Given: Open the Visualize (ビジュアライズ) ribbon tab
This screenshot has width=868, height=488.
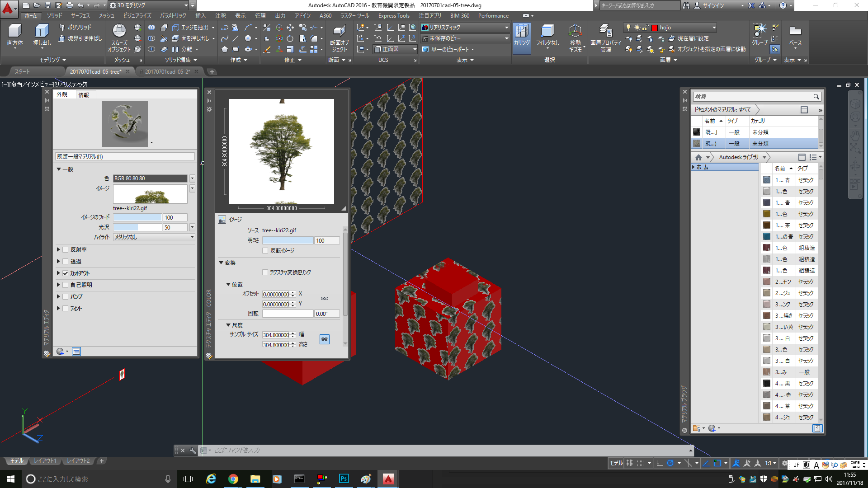Looking at the screenshot, I should 137,16.
